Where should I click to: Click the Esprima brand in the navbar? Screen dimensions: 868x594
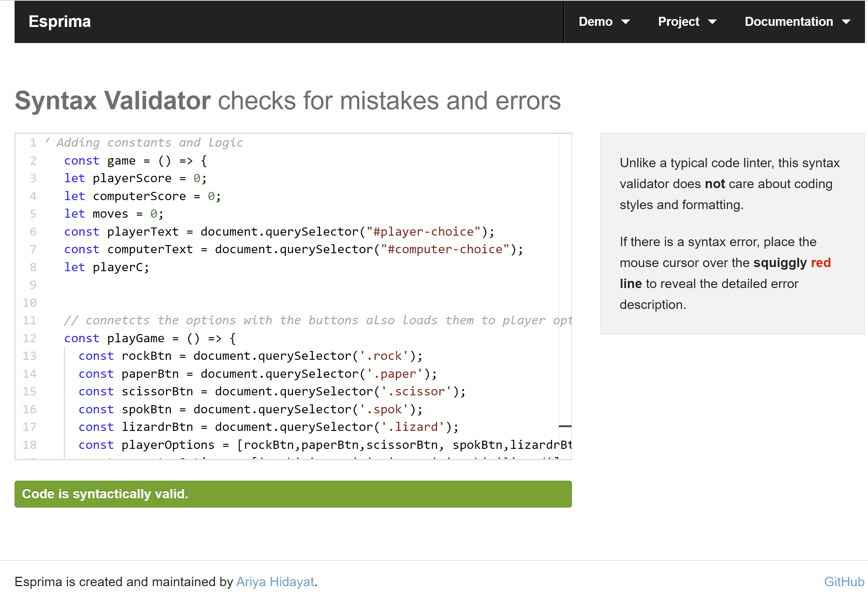pyautogui.click(x=60, y=22)
